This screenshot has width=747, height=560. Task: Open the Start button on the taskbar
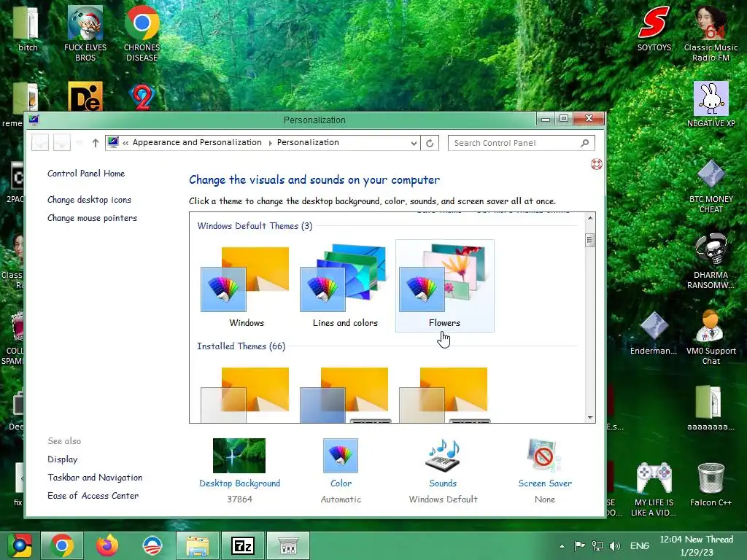(20, 545)
